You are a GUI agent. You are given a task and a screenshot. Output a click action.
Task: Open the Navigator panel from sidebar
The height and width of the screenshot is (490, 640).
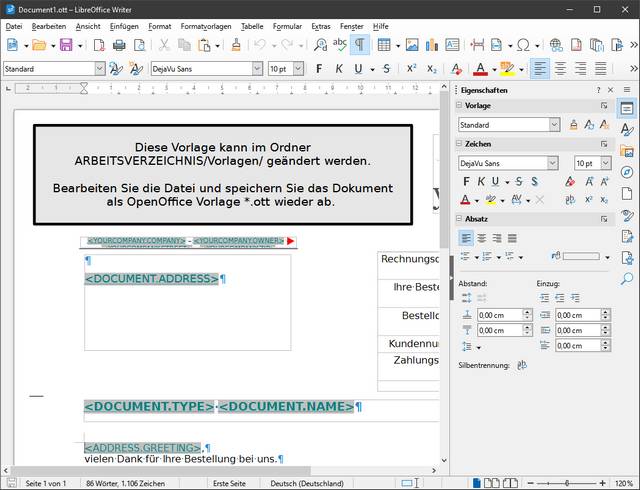point(627,173)
